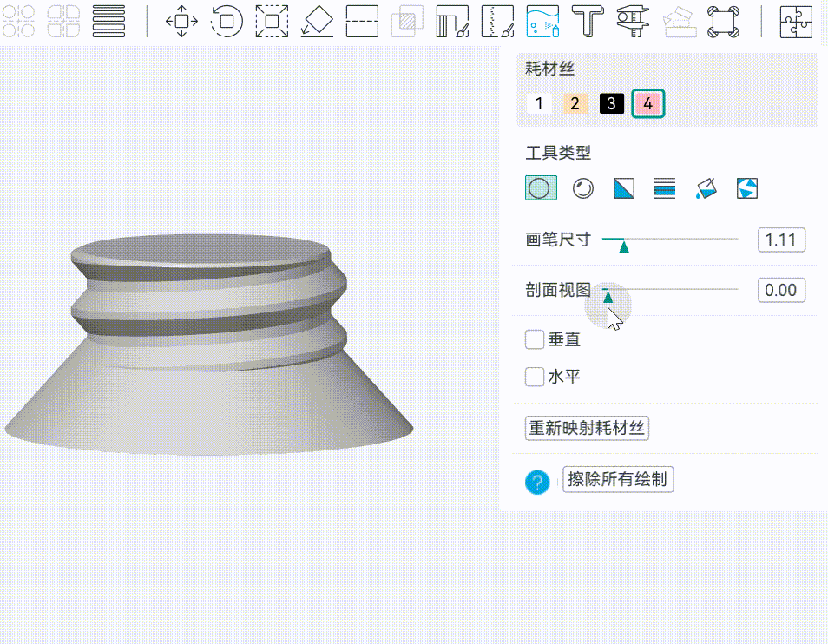Click the 剖面视图 slider handle
The height and width of the screenshot is (644, 828).
pos(608,297)
